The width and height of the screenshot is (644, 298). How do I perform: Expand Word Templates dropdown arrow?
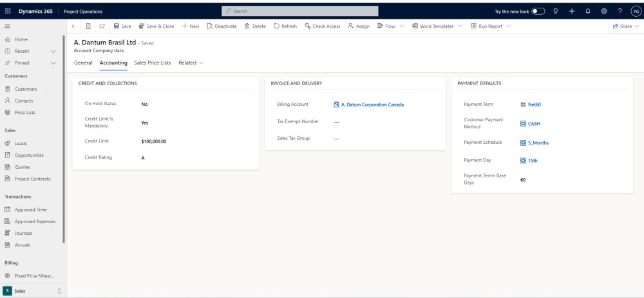(x=460, y=26)
